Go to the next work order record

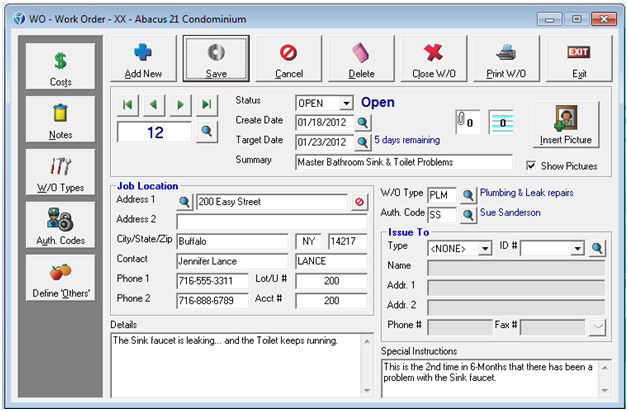point(181,105)
